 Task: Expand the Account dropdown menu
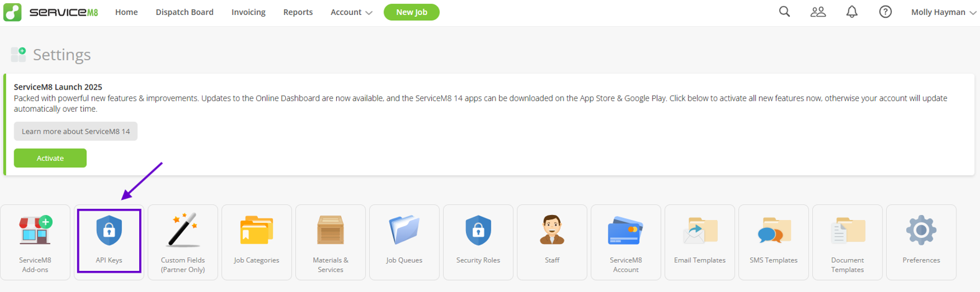coord(352,12)
